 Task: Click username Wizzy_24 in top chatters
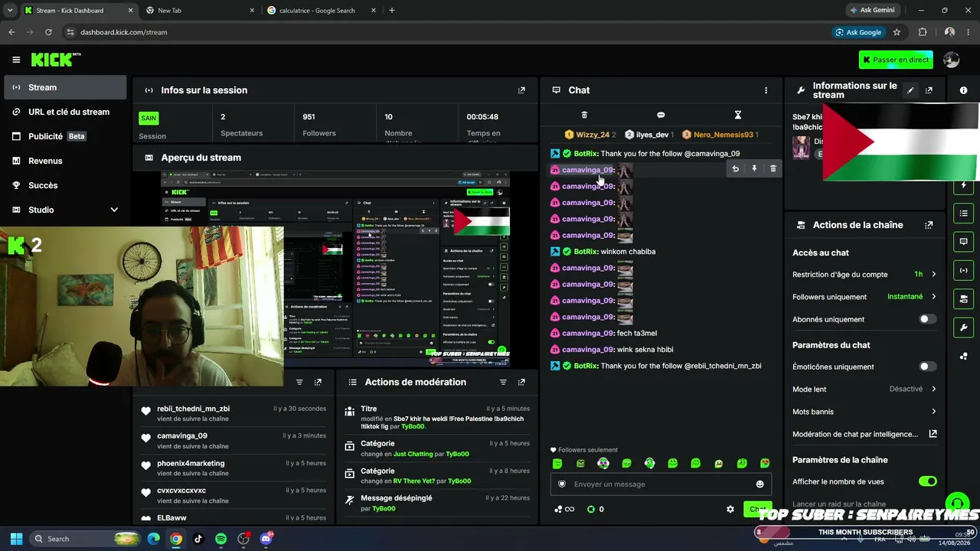tap(593, 135)
